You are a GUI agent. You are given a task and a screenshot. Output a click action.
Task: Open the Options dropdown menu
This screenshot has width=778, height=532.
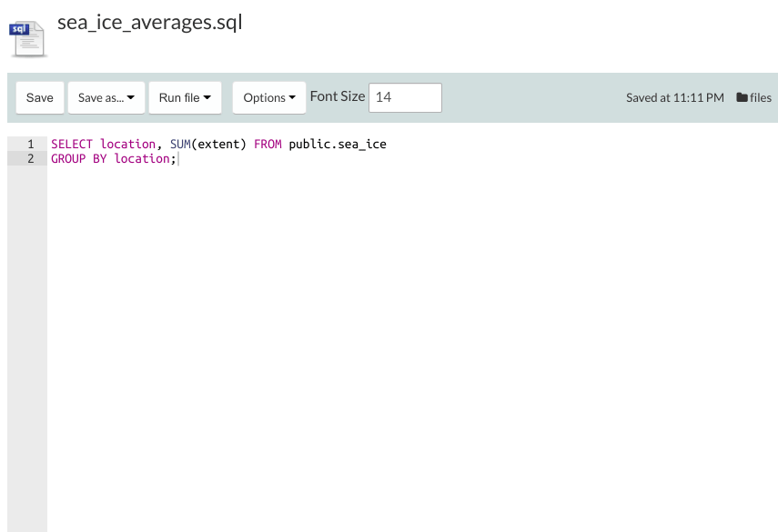tap(269, 97)
